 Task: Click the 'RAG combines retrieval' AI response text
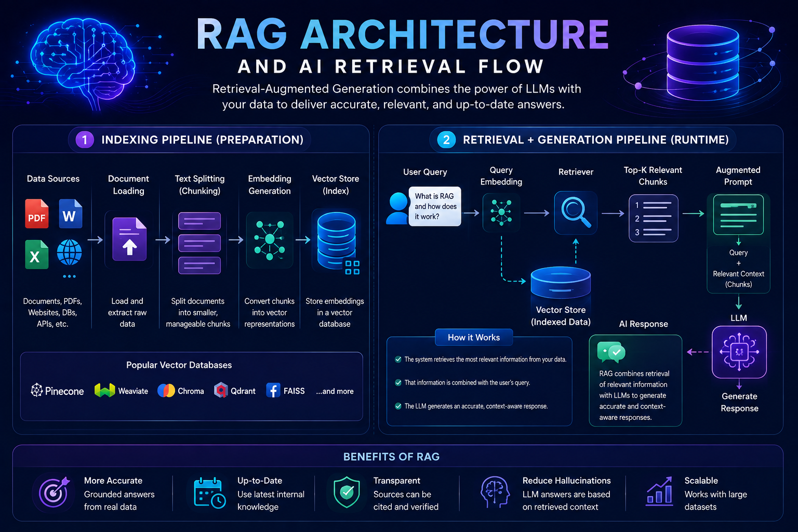point(634,395)
